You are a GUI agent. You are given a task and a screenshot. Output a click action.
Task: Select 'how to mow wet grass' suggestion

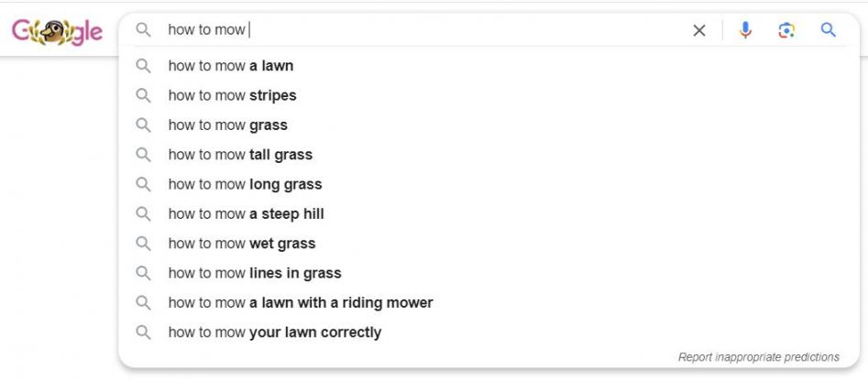coord(242,244)
